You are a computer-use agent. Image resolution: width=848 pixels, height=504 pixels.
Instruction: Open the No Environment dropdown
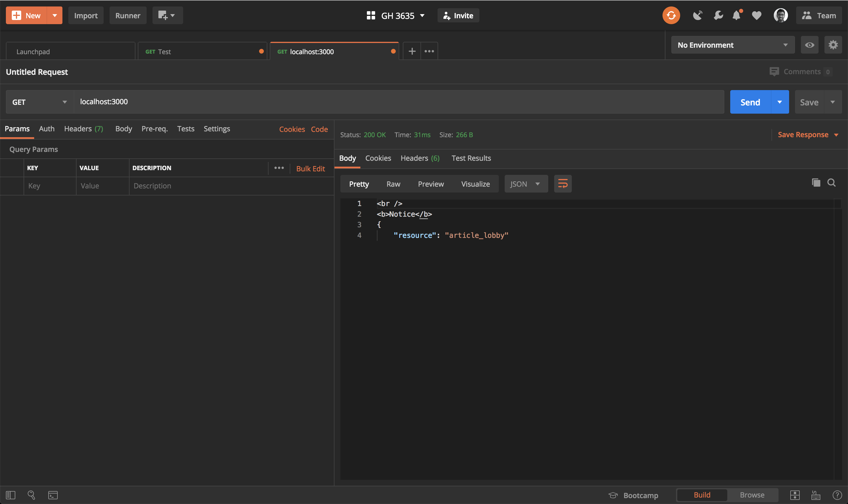coord(732,44)
